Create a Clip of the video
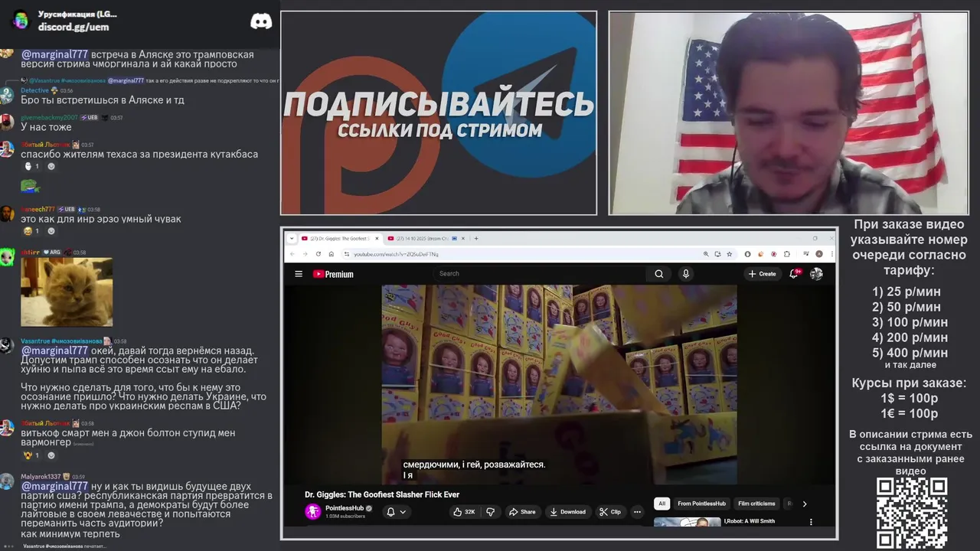Screen dimensions: 980x551 click(x=610, y=512)
